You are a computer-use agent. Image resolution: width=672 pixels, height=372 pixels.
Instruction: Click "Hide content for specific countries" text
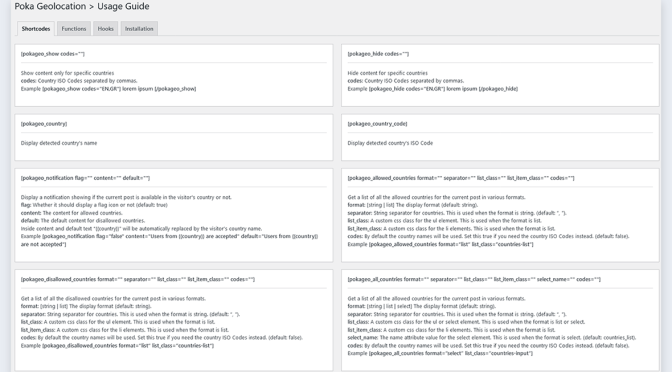click(x=387, y=73)
